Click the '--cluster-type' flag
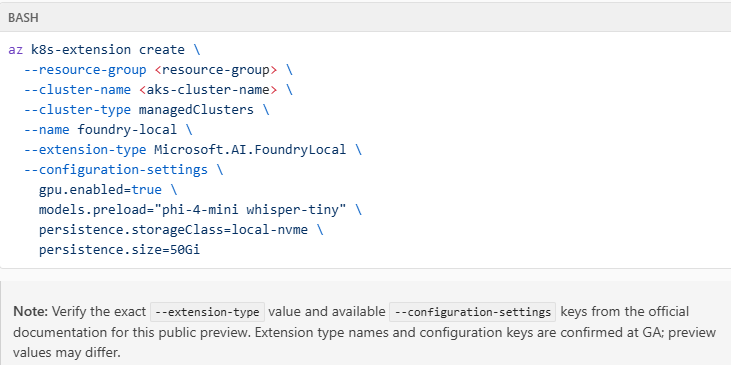The height and width of the screenshot is (365, 731). pyautogui.click(x=77, y=110)
